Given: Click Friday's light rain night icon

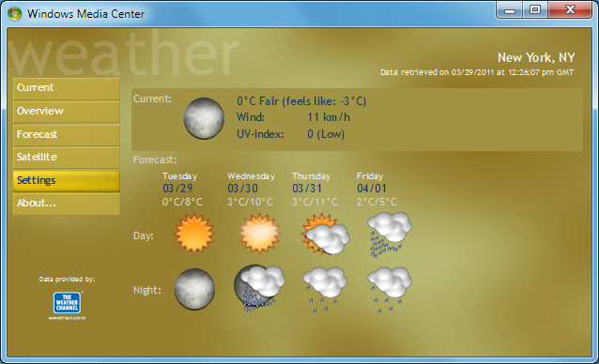Looking at the screenshot, I should pyautogui.click(x=390, y=290).
